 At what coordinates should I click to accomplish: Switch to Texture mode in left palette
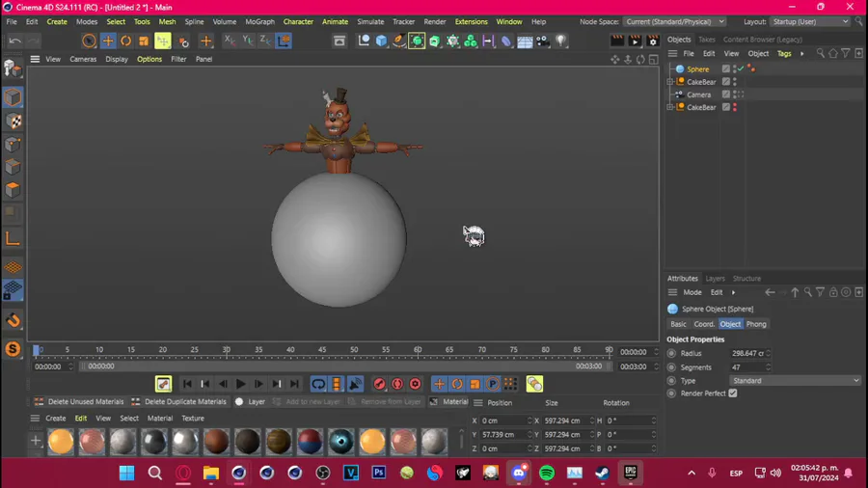pos(13,122)
